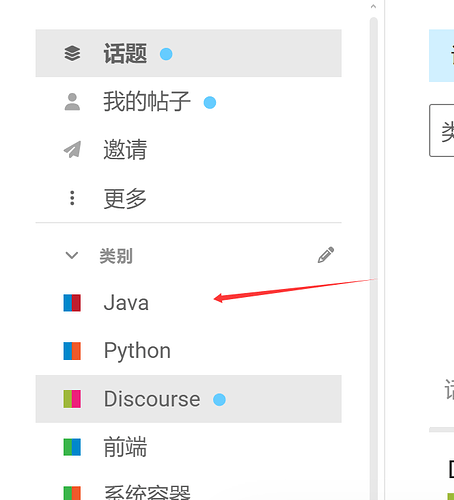Collapse the 类别 section chevron

click(72, 255)
